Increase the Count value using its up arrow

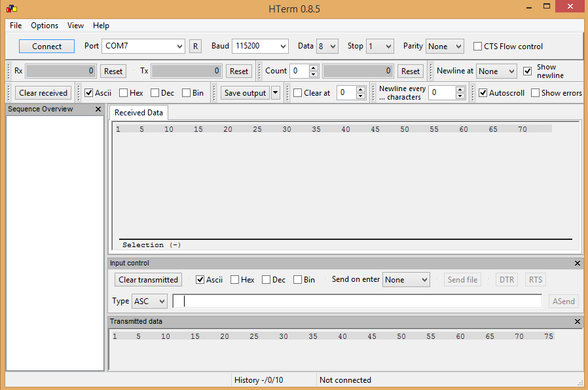point(312,68)
